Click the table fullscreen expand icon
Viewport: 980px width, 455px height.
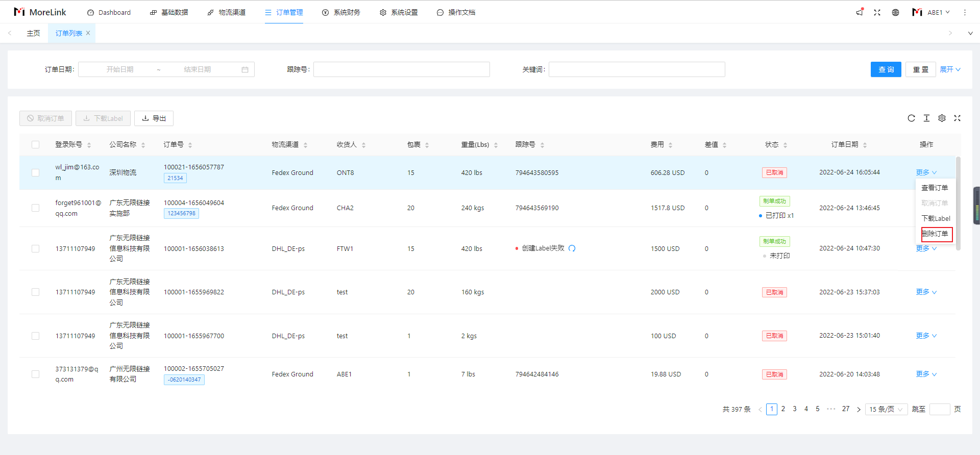pos(957,118)
